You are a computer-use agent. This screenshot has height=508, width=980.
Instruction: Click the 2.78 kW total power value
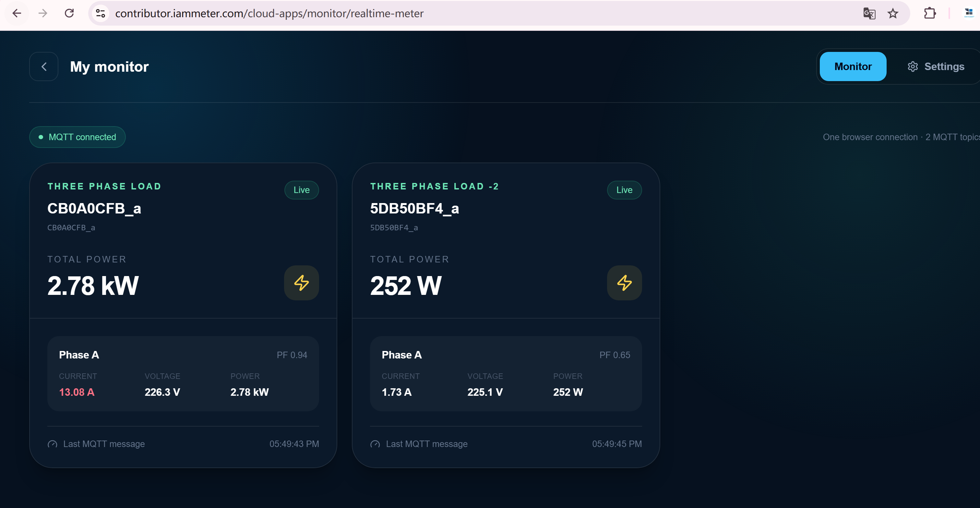point(93,286)
